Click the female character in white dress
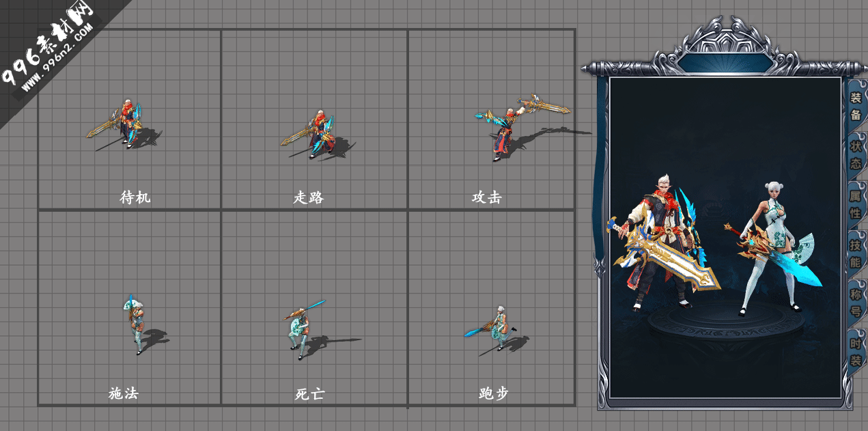Viewport: 868px width, 431px height. click(x=772, y=249)
